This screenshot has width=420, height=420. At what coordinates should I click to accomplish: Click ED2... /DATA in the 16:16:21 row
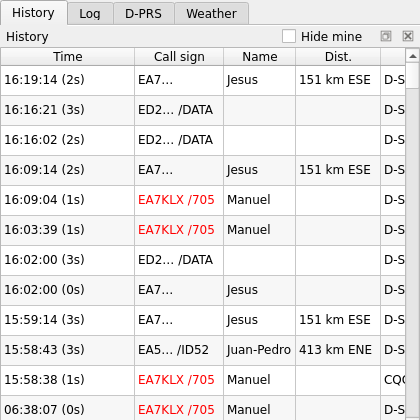click(x=179, y=110)
